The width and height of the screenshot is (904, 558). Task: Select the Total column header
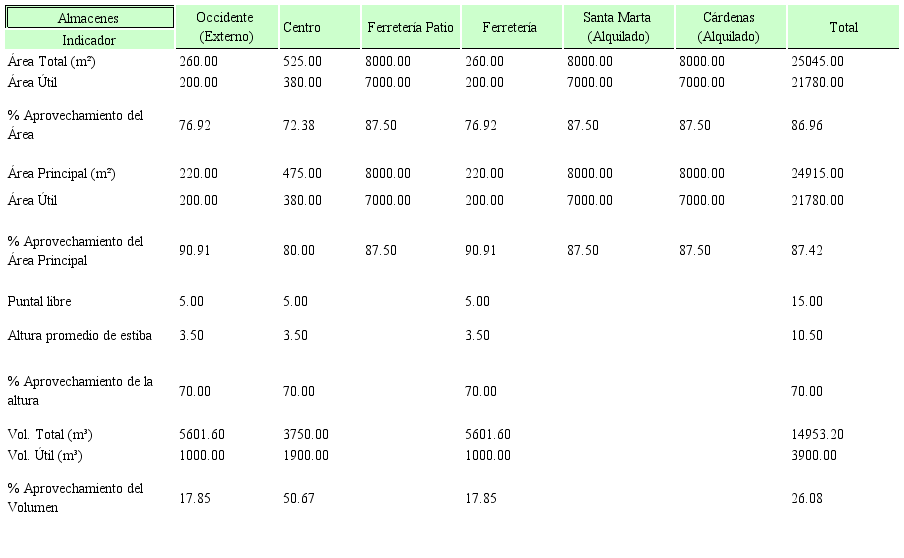pyautogui.click(x=843, y=27)
